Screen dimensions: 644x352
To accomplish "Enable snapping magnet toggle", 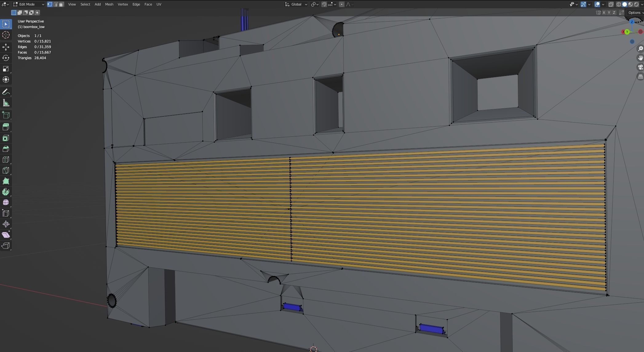I will (324, 4).
